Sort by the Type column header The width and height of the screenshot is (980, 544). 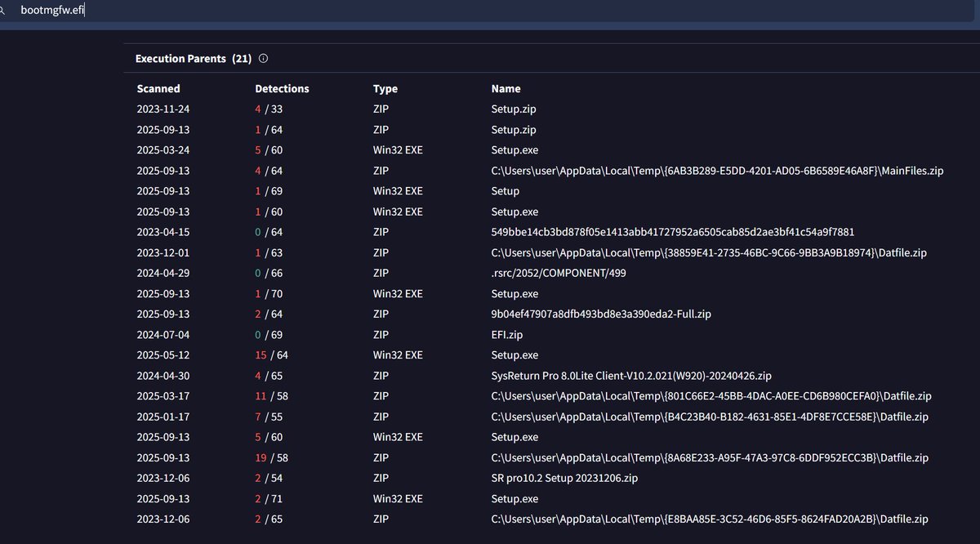(385, 88)
